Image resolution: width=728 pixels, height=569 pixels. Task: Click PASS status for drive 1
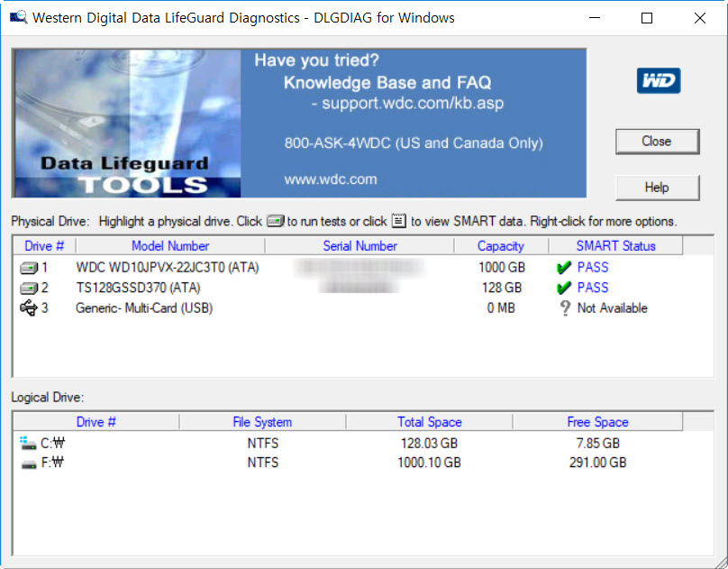pyautogui.click(x=593, y=268)
